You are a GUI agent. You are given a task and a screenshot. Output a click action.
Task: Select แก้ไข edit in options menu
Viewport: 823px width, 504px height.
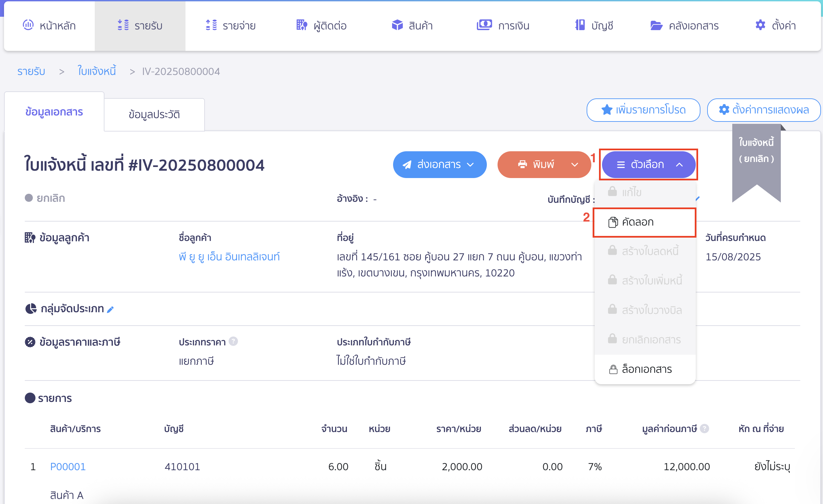(645, 192)
